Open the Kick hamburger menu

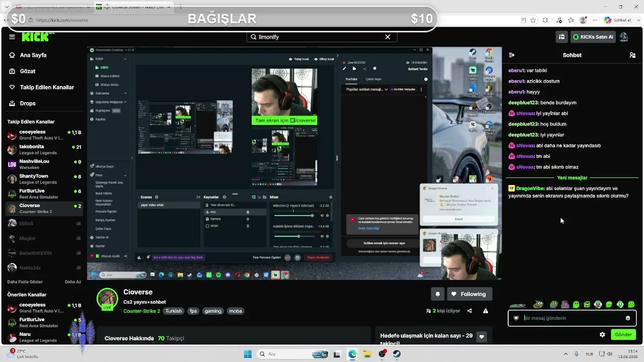(x=12, y=37)
